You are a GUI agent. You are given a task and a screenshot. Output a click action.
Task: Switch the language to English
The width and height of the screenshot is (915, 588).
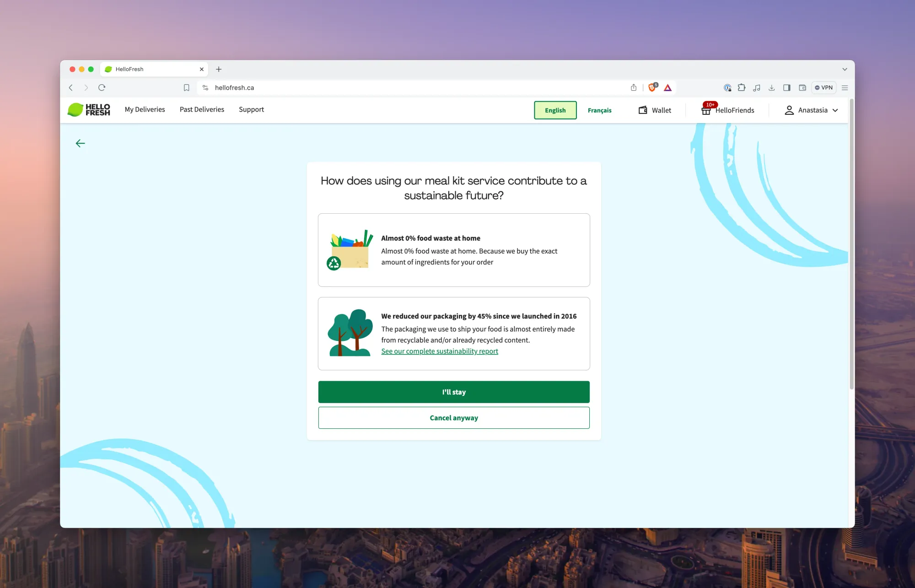555,110
